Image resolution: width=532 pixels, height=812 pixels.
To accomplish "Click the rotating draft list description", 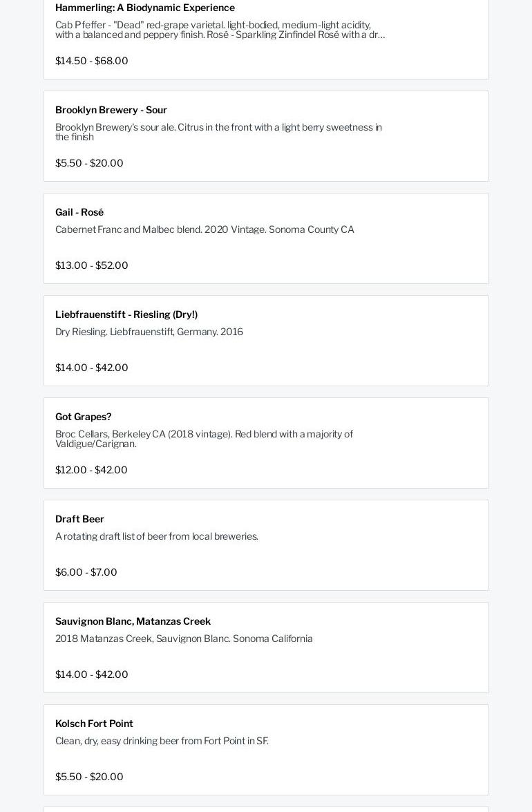I will (x=157, y=536).
